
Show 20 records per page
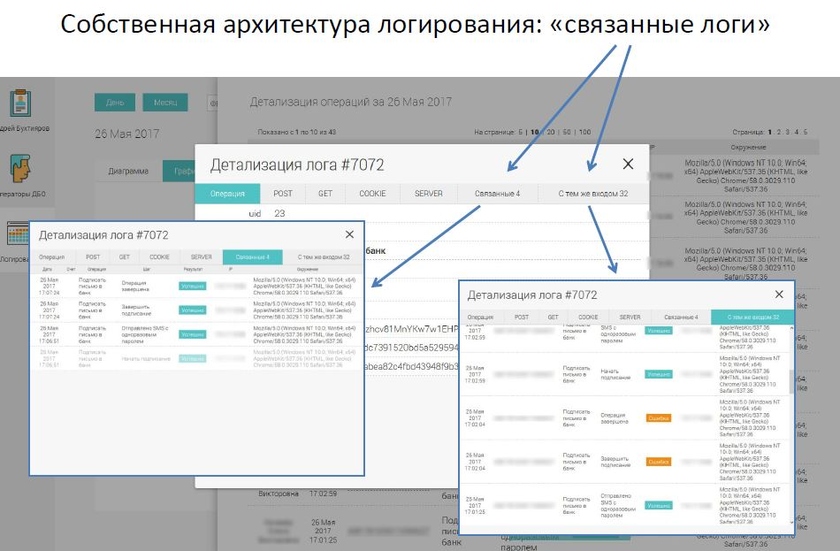click(x=552, y=132)
